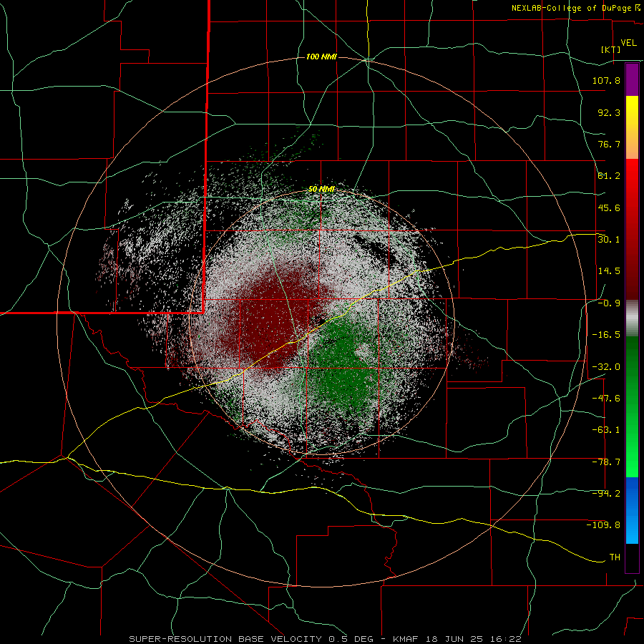
Task: Click the "-47.6" legend value
Action: pos(606,399)
